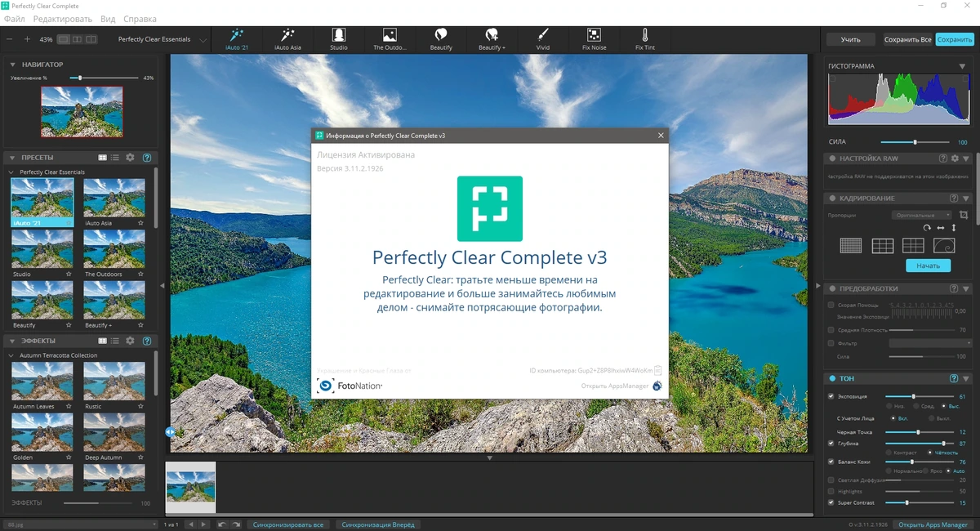Toggle the Super Contrast checkbox
This screenshot has width=980, height=531.
point(831,502)
